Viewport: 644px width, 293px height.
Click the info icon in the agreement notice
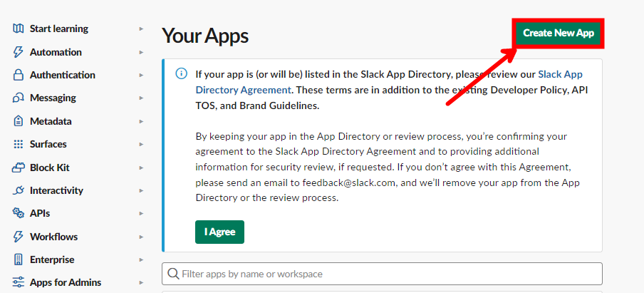181,74
